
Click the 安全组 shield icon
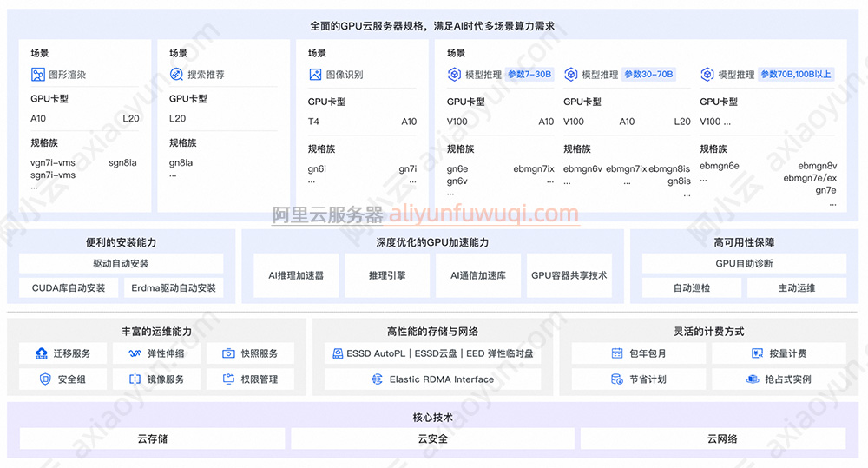(x=45, y=379)
